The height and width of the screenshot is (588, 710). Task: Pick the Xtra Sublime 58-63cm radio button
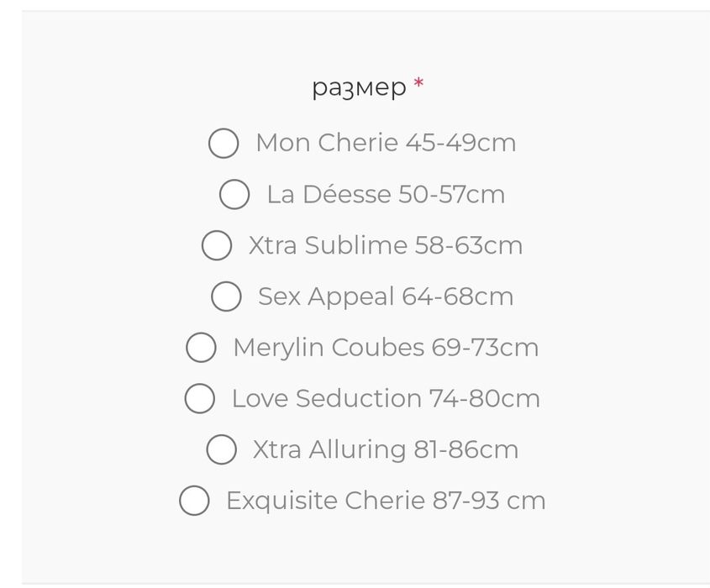tap(217, 246)
